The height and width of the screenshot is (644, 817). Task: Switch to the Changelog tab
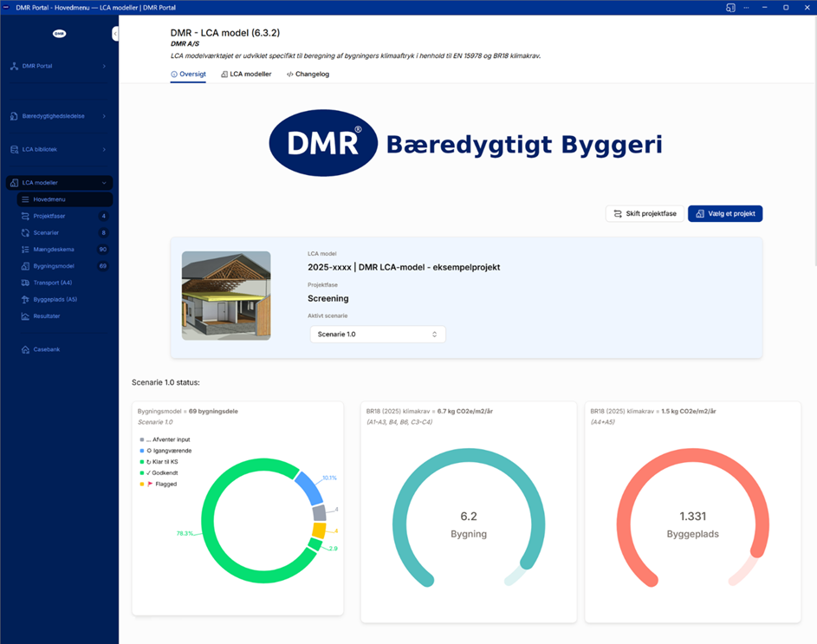[308, 75]
